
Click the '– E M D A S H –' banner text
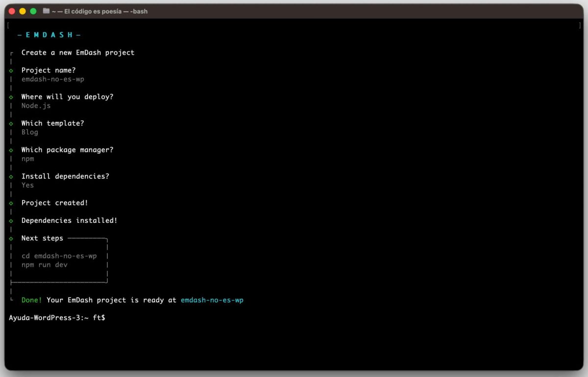click(49, 35)
